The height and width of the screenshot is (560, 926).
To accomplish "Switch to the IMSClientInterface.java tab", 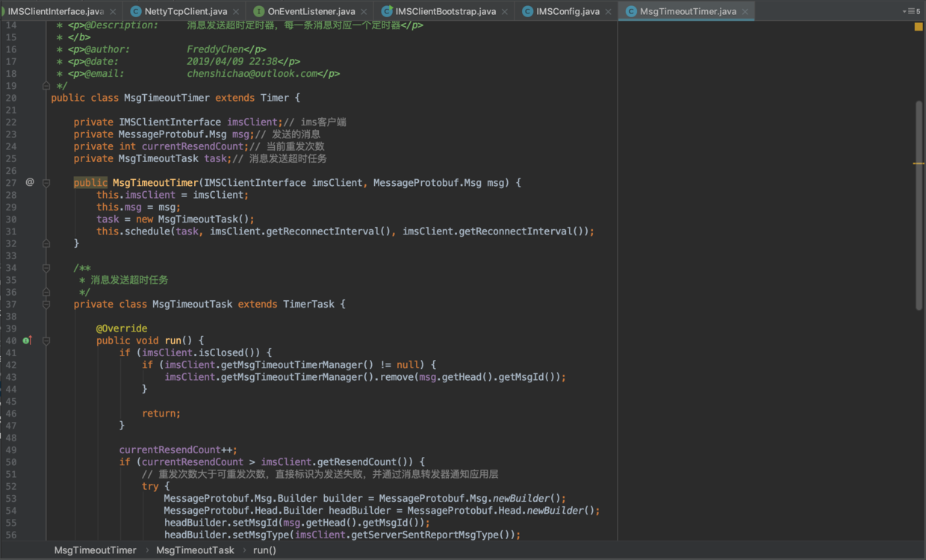I will click(x=56, y=11).
